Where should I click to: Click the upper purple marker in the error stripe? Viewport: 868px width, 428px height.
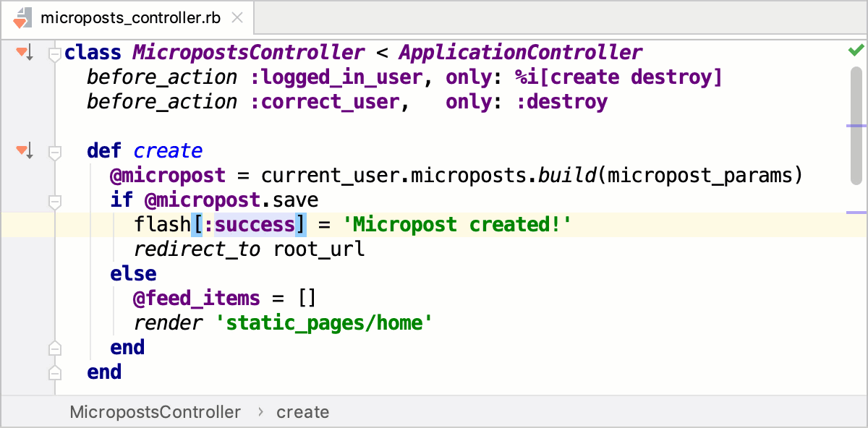[856, 126]
